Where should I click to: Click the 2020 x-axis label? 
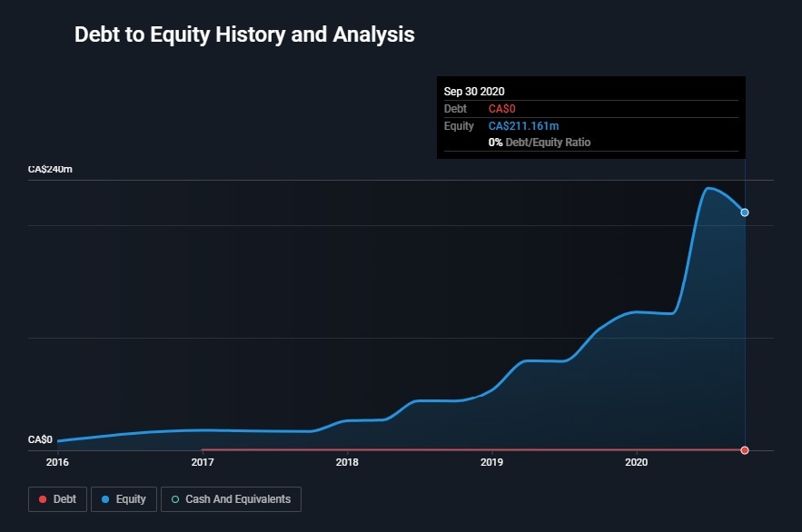[637, 463]
